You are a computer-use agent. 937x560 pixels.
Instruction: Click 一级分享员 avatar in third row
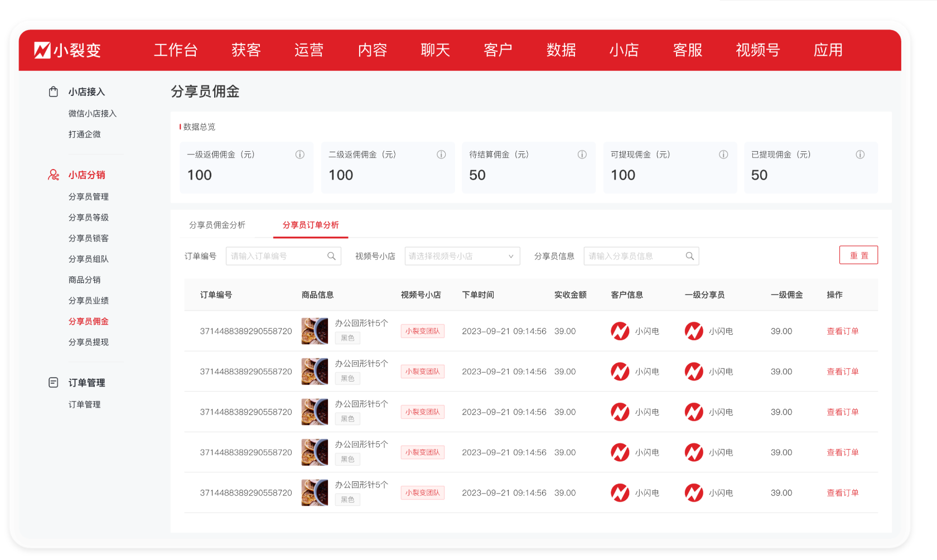pyautogui.click(x=694, y=412)
